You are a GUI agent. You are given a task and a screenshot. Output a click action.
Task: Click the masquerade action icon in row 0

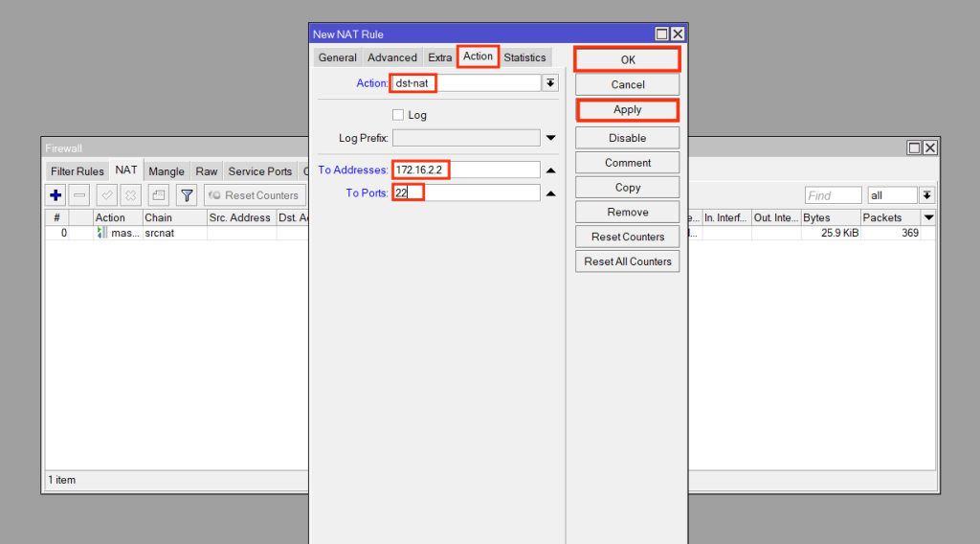click(x=101, y=233)
